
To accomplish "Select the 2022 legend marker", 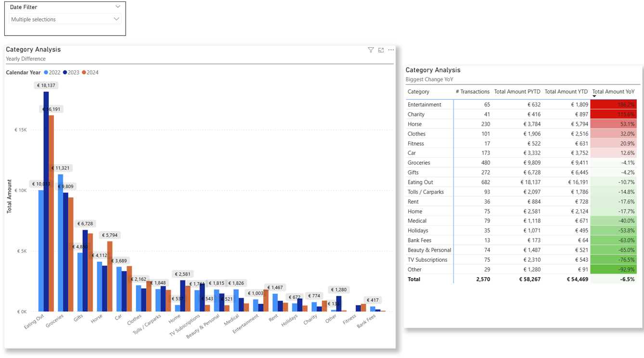I will pos(46,73).
